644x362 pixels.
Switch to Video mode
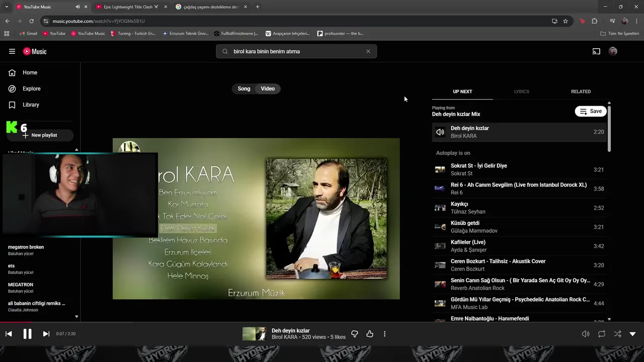pyautogui.click(x=268, y=88)
